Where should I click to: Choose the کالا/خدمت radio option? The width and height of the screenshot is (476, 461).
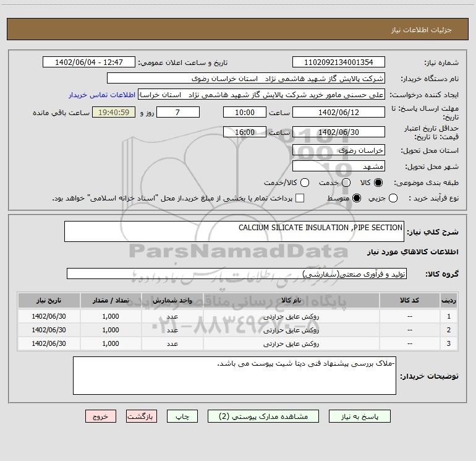pyautogui.click(x=303, y=183)
